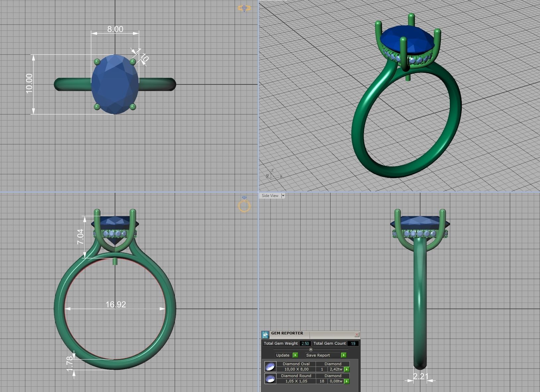This screenshot has height=392, width=540.
Task: Click the 10.00 height dimension text
Action: 29,83
